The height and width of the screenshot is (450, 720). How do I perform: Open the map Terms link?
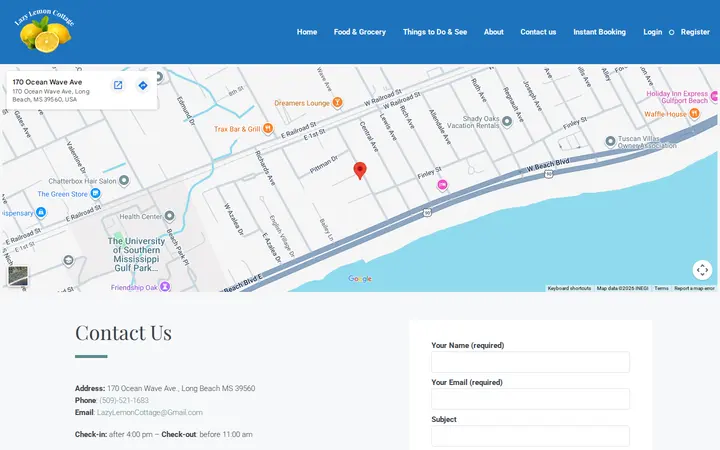[x=661, y=288]
